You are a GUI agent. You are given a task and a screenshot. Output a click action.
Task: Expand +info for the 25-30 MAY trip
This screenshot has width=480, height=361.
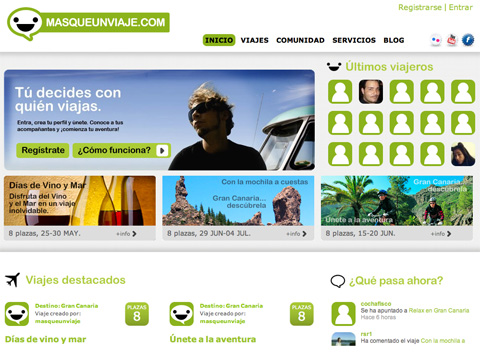point(126,234)
